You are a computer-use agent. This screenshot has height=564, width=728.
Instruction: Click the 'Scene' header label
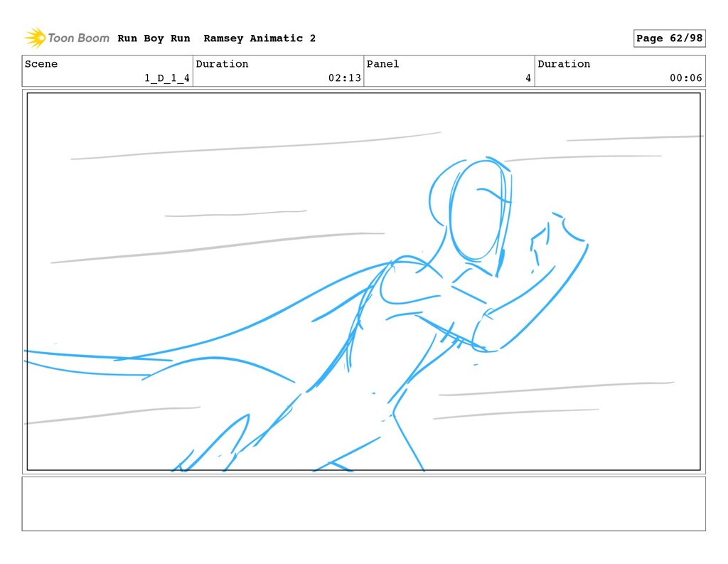pyautogui.click(x=41, y=63)
